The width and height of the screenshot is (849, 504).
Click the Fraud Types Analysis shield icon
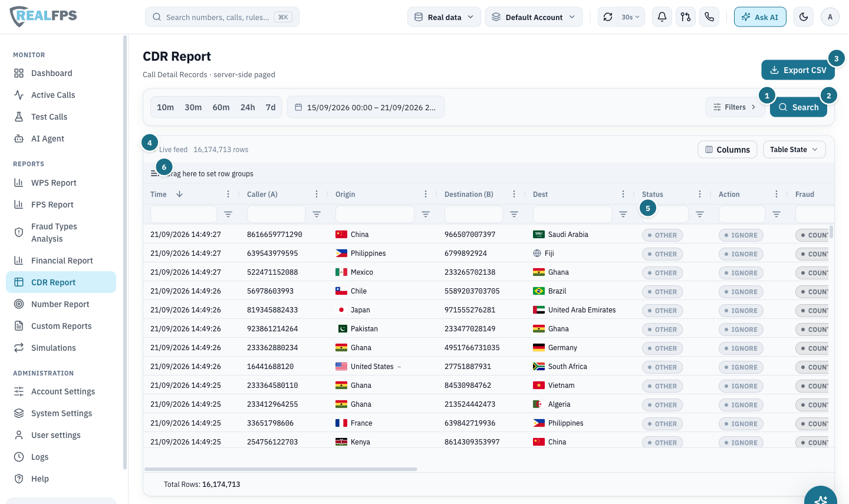[19, 232]
